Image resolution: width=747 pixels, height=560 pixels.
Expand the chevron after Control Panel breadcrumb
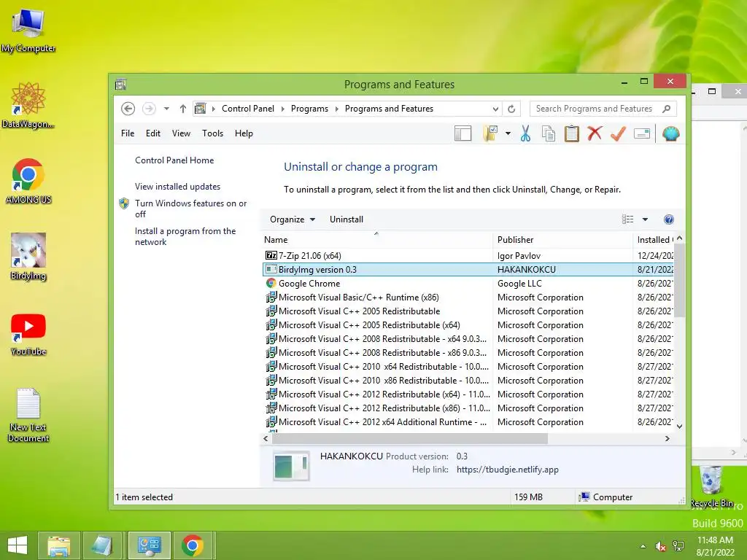282,109
